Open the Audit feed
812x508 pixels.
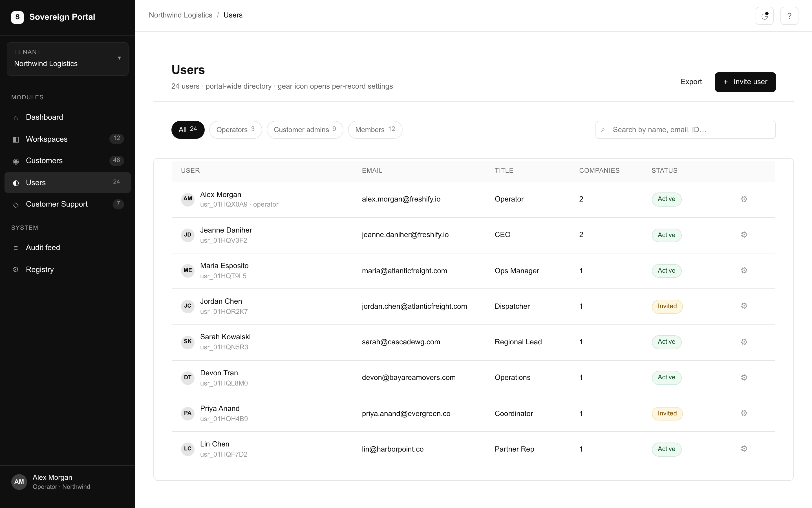click(x=67, y=248)
